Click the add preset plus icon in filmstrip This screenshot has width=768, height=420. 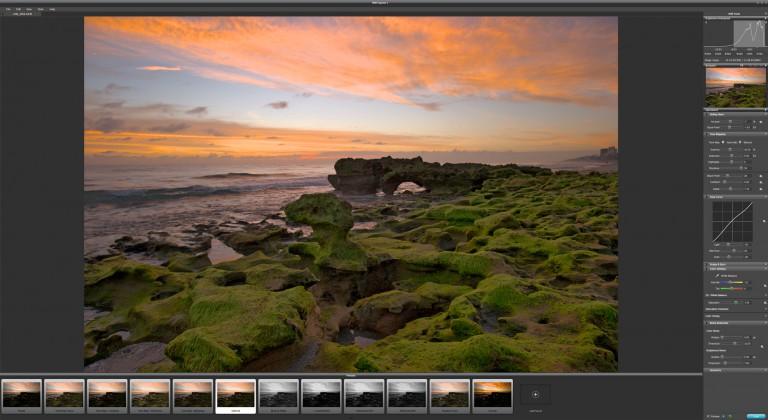click(535, 395)
